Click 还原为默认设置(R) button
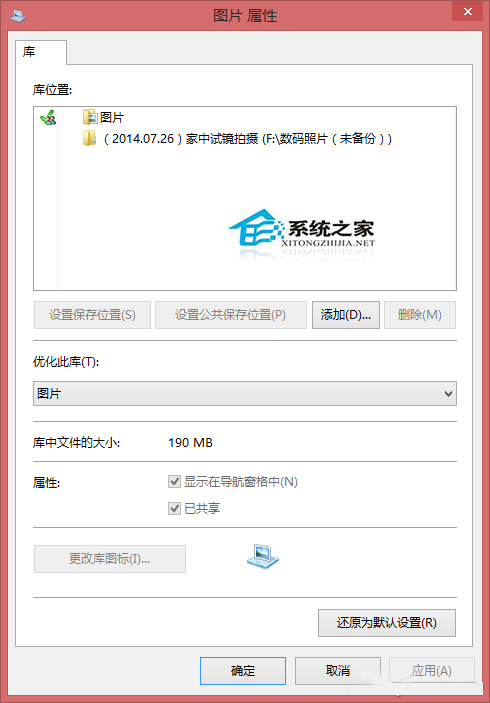Image resolution: width=490 pixels, height=703 pixels. (387, 623)
